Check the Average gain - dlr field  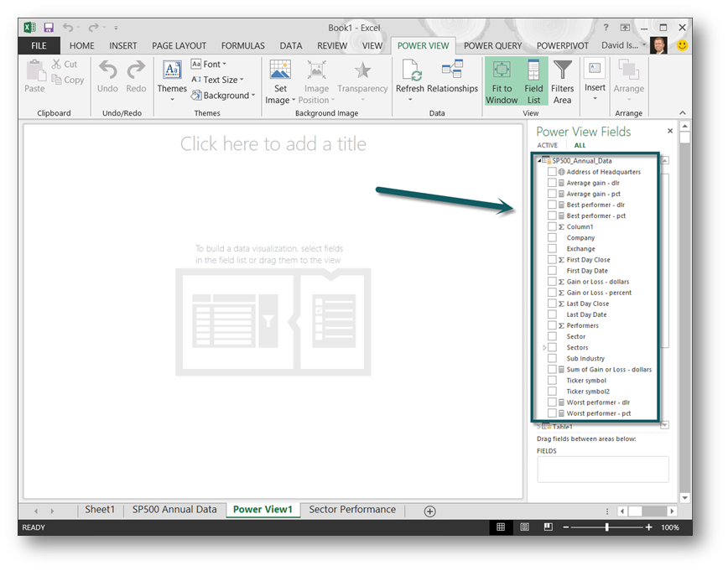(552, 183)
